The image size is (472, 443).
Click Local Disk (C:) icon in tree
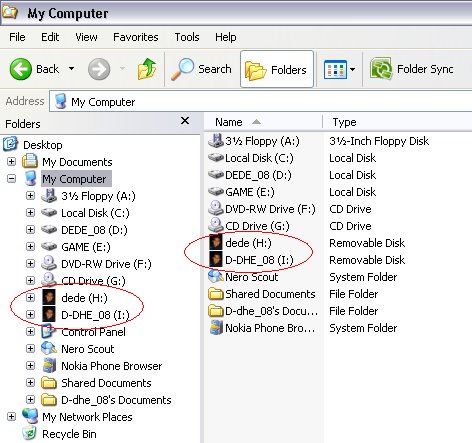pyautogui.click(x=49, y=212)
